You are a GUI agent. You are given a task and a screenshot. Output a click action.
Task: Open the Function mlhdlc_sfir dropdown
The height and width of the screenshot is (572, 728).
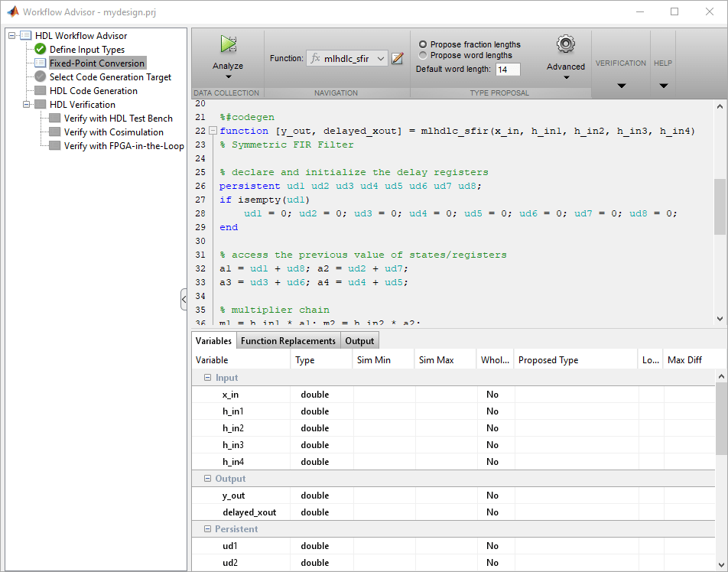(381, 58)
